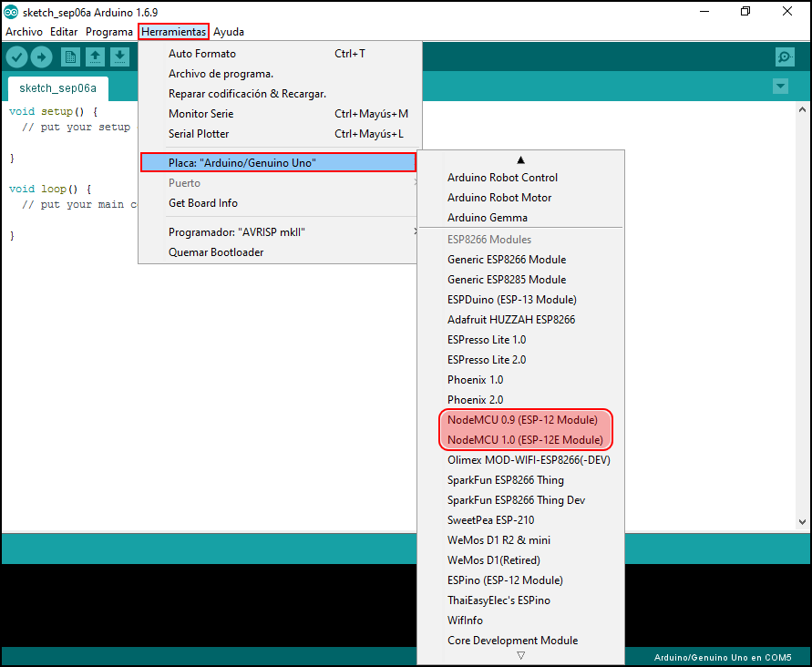Select the Placa: Arduino/Genuino Uno entry
812x667 pixels.
click(278, 162)
